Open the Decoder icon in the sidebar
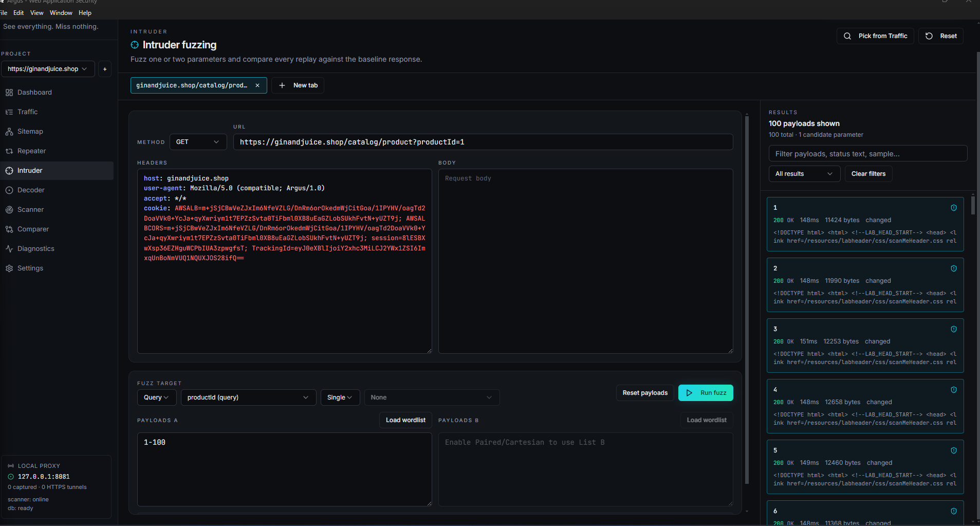The image size is (980, 526). point(9,190)
